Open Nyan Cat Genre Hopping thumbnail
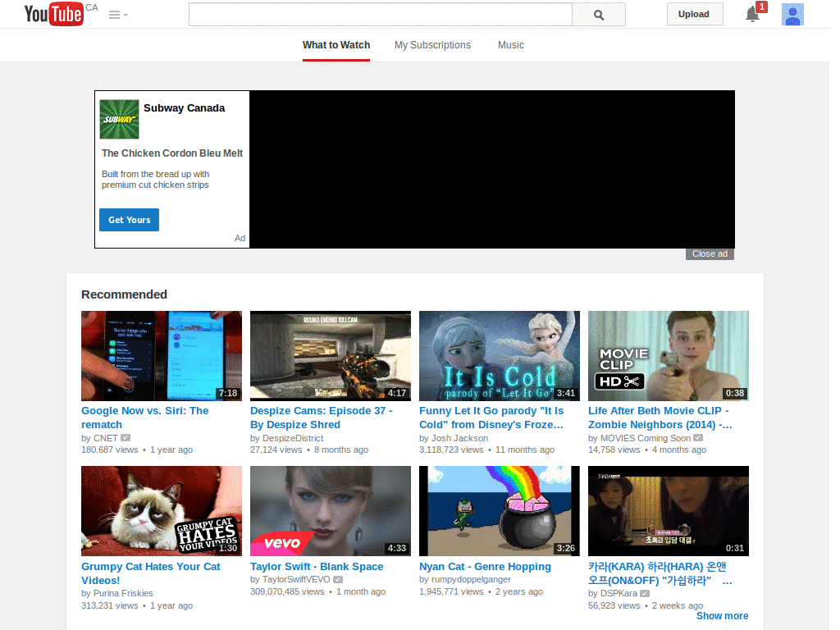This screenshot has width=840, height=630. (x=500, y=511)
